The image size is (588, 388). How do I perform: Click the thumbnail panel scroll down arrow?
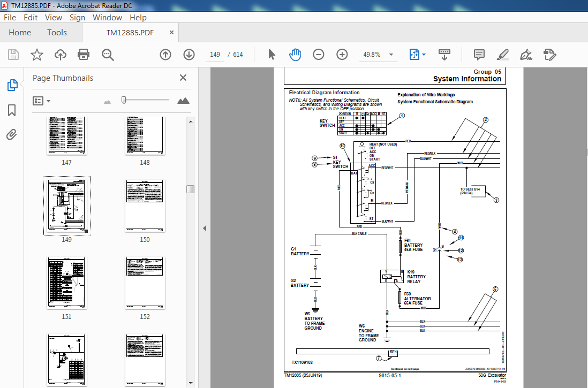click(191, 383)
